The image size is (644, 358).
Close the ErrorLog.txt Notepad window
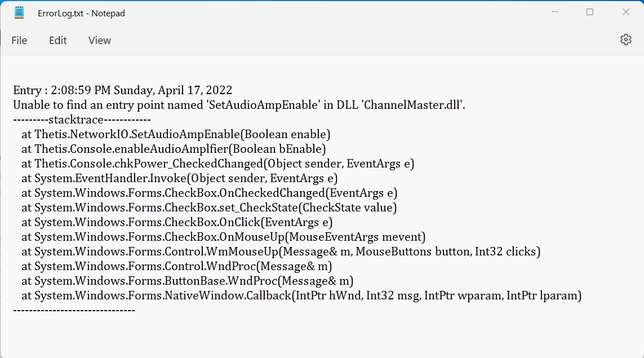[x=625, y=12]
